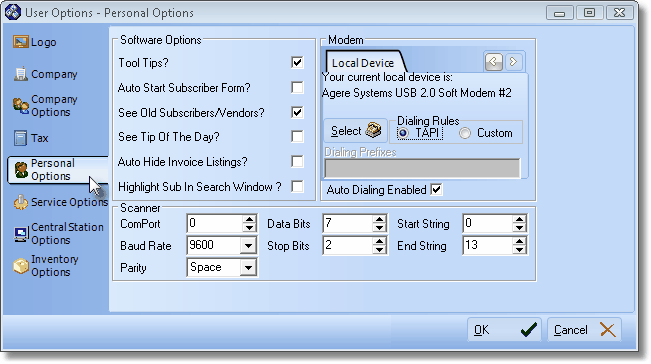651x364 pixels.
Task: Increase the Data Bits value
Action: coord(379,219)
